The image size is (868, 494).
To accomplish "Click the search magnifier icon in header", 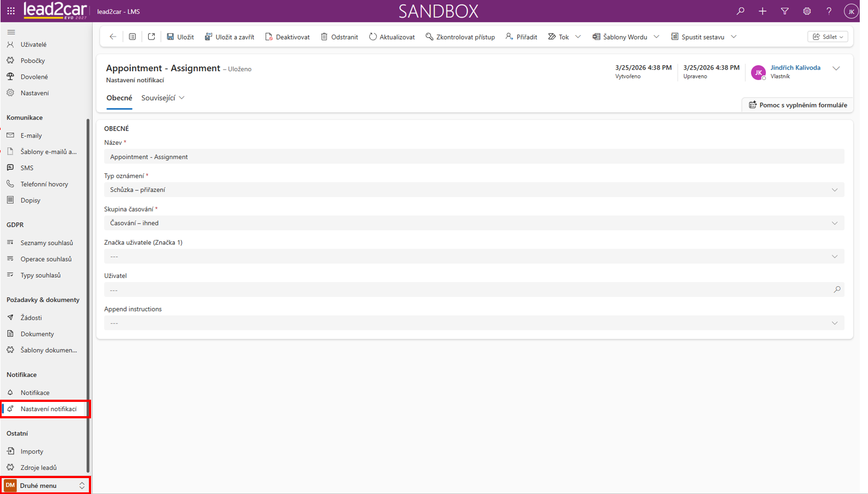I will (x=740, y=11).
